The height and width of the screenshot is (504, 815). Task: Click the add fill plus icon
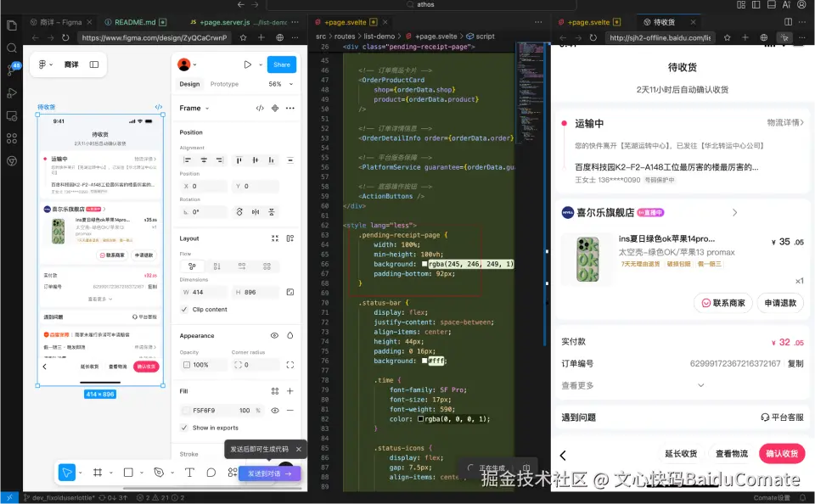(x=290, y=391)
